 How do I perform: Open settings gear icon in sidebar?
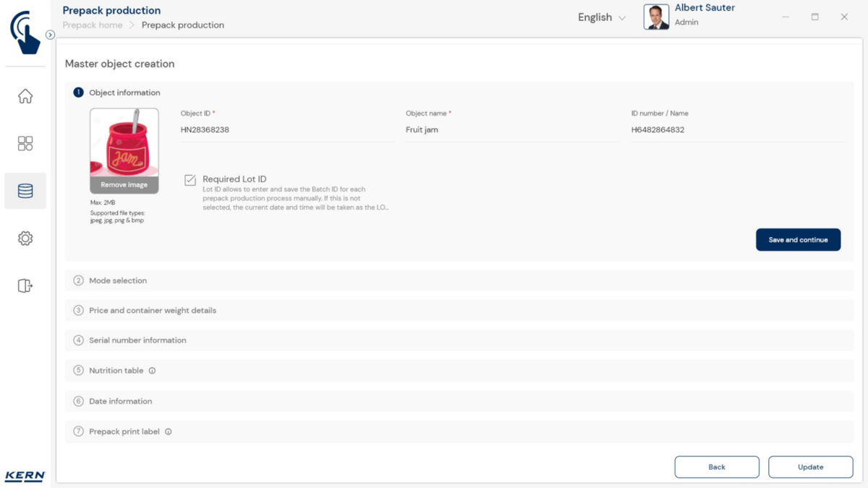pos(25,239)
